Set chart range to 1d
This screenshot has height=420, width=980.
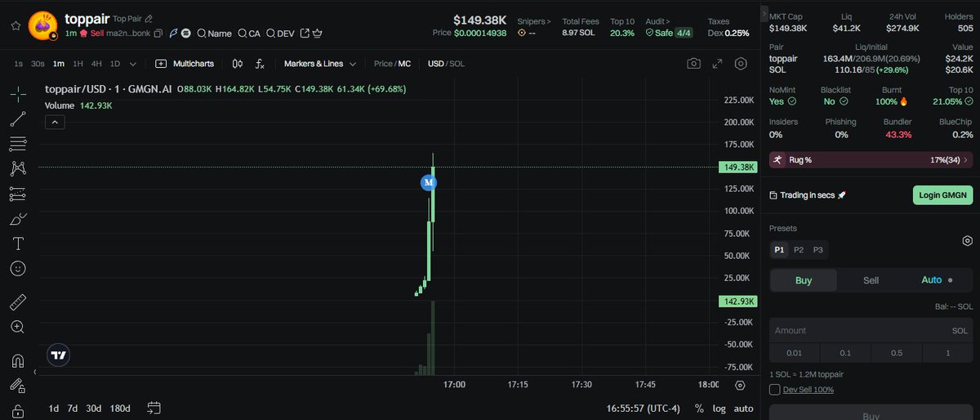click(x=54, y=408)
